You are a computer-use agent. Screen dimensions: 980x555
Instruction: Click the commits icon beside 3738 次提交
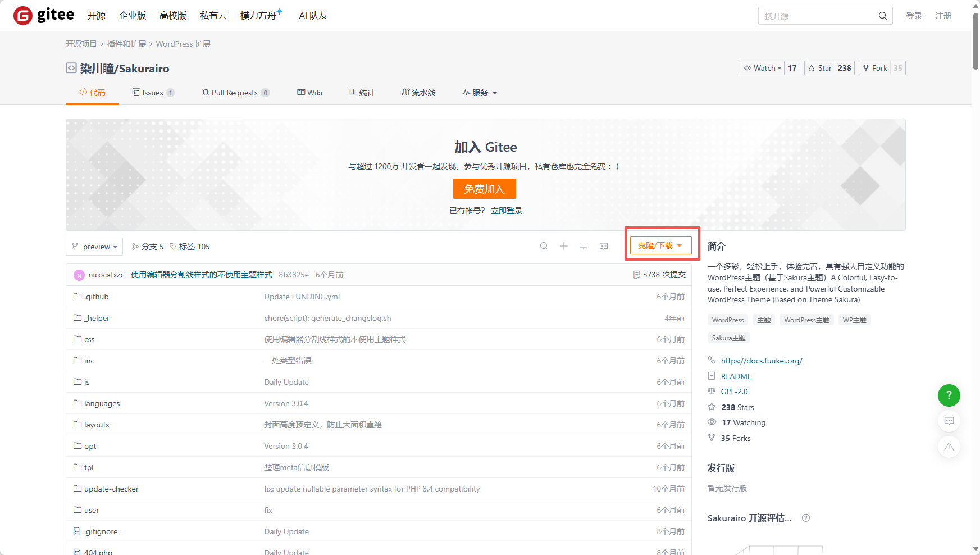pos(636,275)
